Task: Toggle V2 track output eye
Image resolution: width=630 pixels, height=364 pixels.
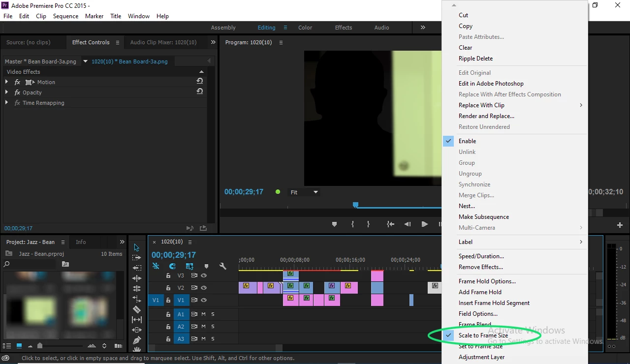Action: [203, 288]
